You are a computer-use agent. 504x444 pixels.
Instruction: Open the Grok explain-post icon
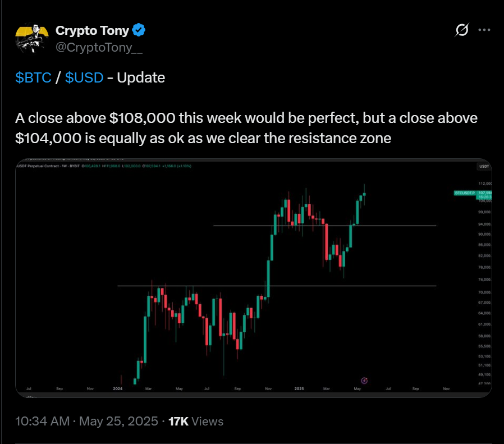point(463,30)
